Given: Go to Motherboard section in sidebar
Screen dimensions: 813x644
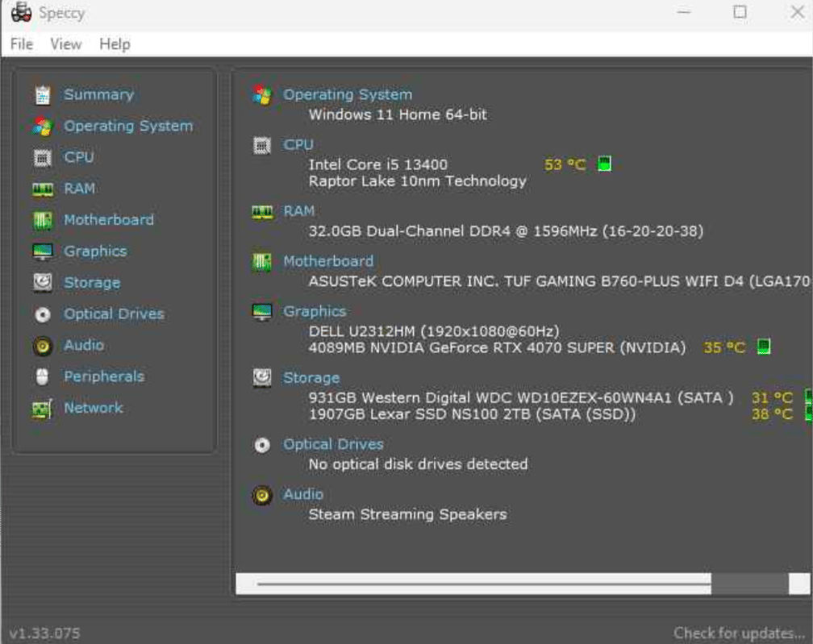Looking at the screenshot, I should click(109, 220).
